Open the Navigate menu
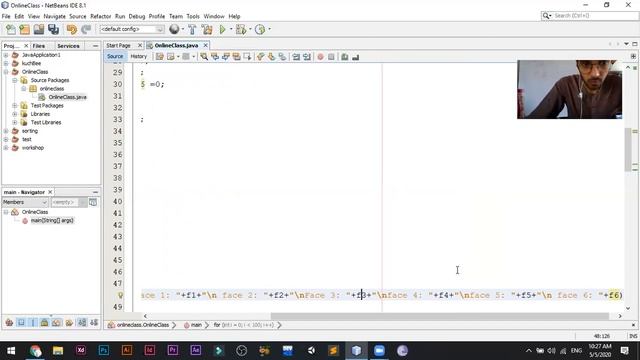Screen dimensions: 640x360 pos(54,16)
